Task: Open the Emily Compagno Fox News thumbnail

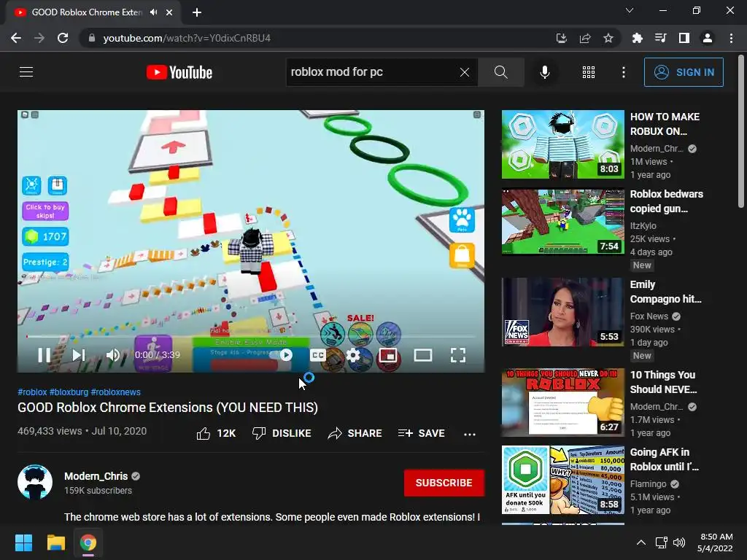Action: tap(562, 312)
